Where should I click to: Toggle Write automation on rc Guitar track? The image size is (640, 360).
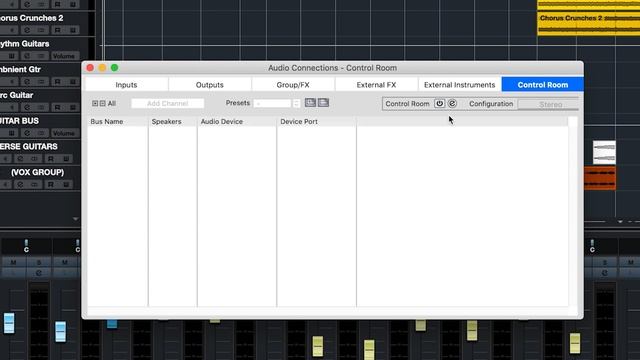[x=73, y=107]
